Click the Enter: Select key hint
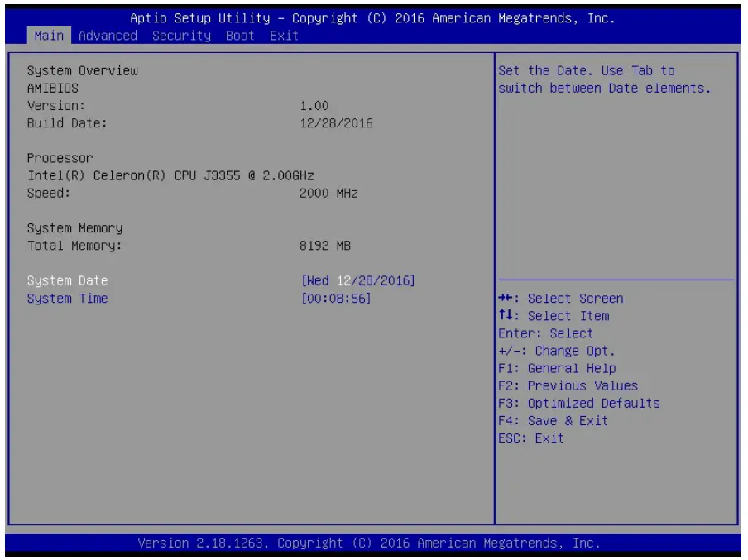Viewport: 748px width, 560px height. (x=546, y=333)
